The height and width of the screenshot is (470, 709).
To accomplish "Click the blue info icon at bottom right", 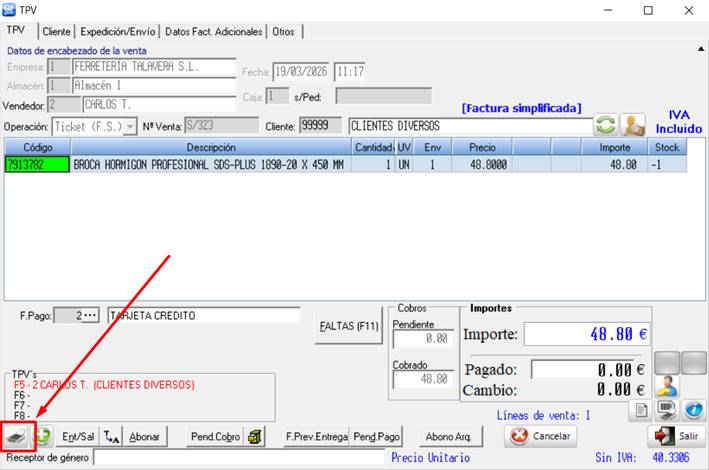I will coord(693,409).
